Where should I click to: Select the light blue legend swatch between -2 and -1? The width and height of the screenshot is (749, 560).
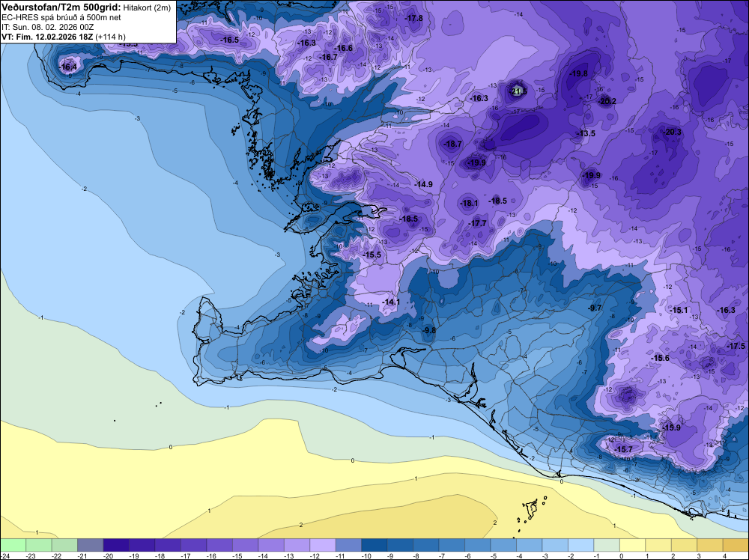pos(580,545)
